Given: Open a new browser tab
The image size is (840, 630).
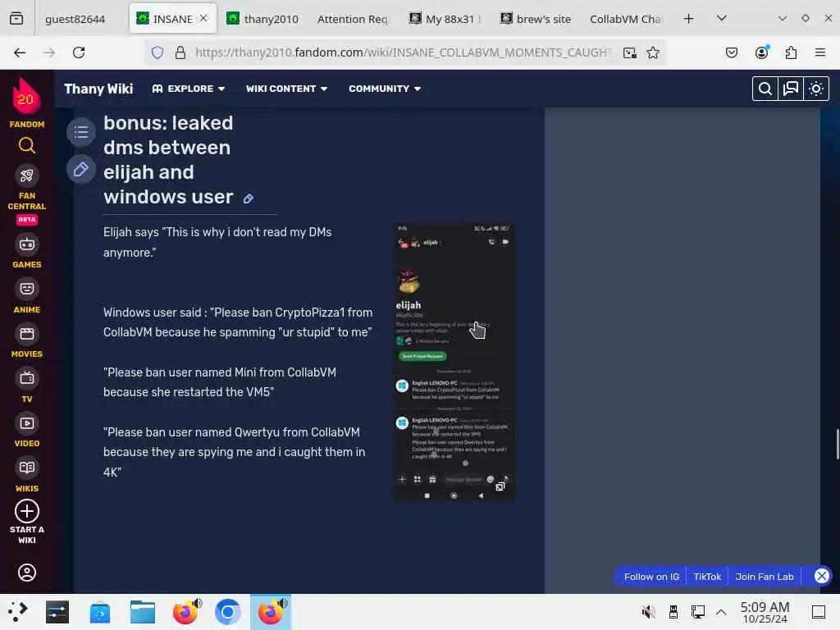Looking at the screenshot, I should (x=688, y=19).
